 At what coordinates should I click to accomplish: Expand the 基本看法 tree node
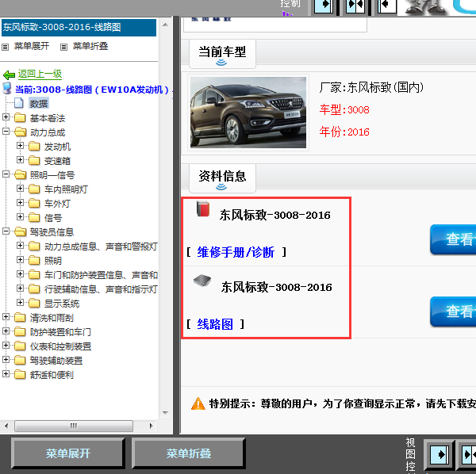click(x=6, y=117)
